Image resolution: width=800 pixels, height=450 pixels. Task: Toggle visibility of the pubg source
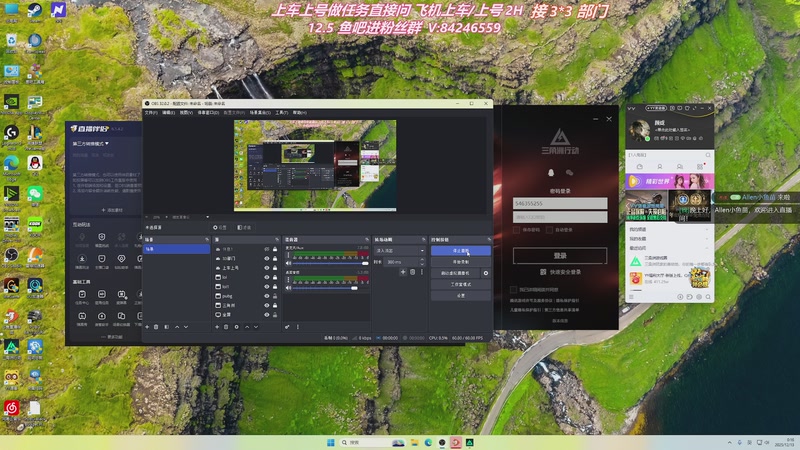click(x=266, y=296)
